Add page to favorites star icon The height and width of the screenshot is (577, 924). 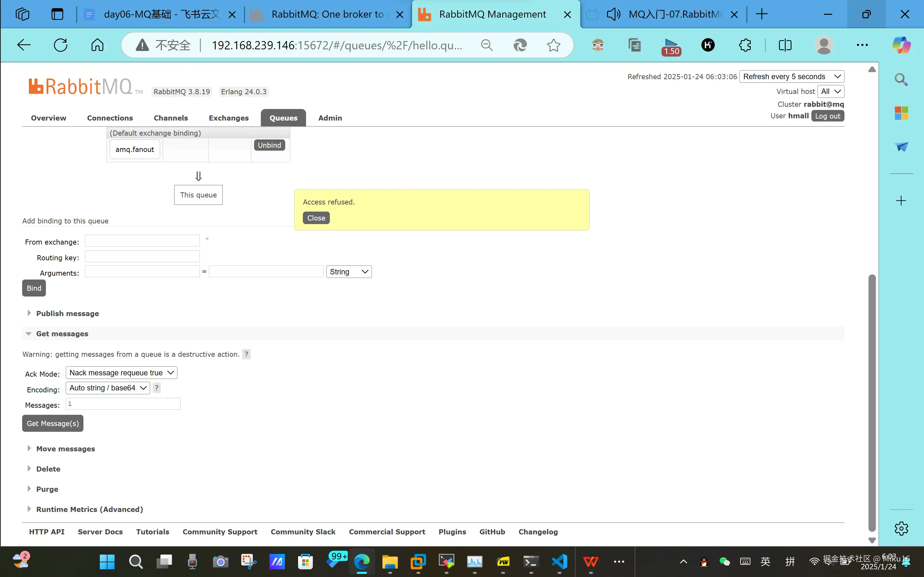tap(553, 45)
